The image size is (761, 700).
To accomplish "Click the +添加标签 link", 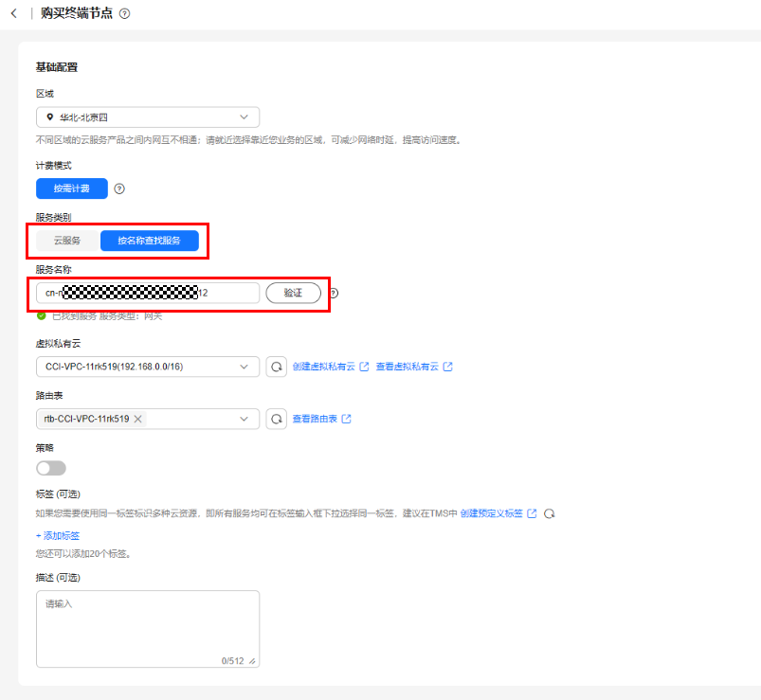I will 58,535.
